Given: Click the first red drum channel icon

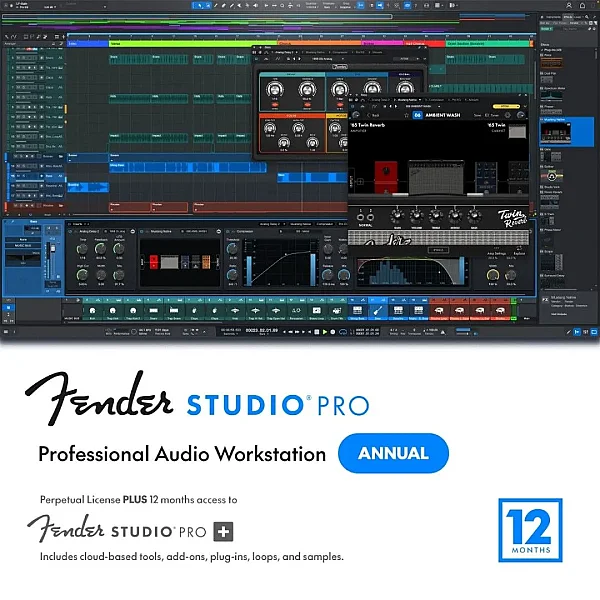Looking at the screenshot, I should [439, 311].
